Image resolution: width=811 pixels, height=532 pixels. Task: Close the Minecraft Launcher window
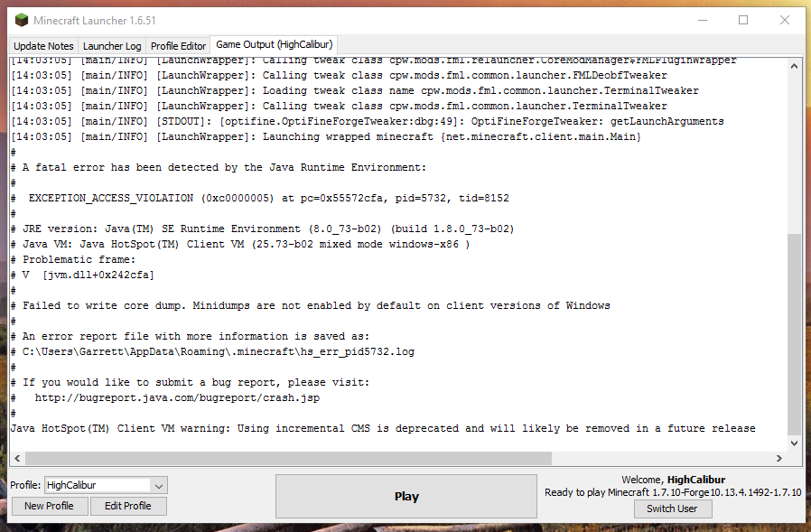click(x=785, y=20)
